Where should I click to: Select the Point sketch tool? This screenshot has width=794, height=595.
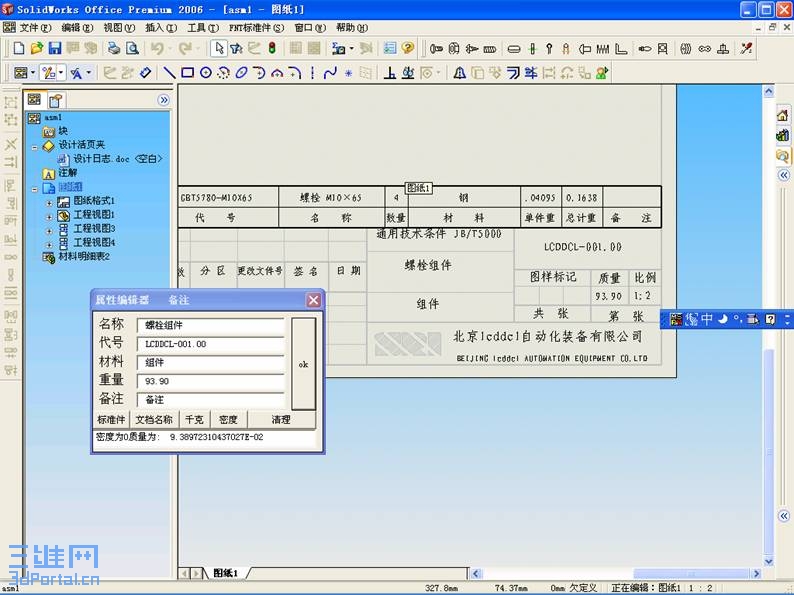[x=348, y=73]
